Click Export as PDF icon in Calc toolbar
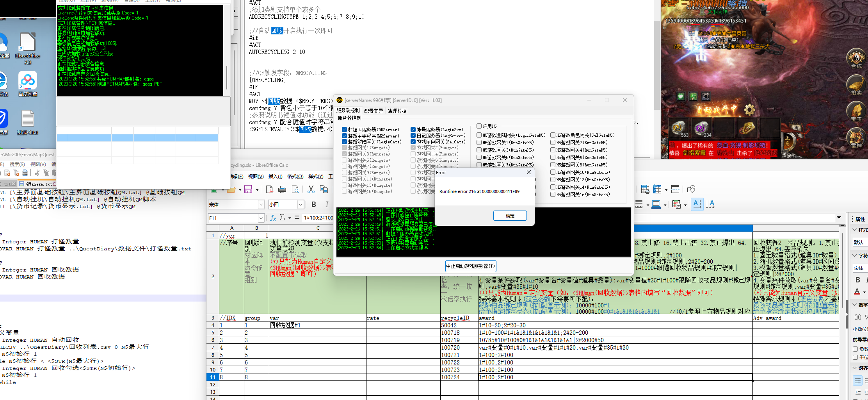The height and width of the screenshot is (400, 868). 269,189
